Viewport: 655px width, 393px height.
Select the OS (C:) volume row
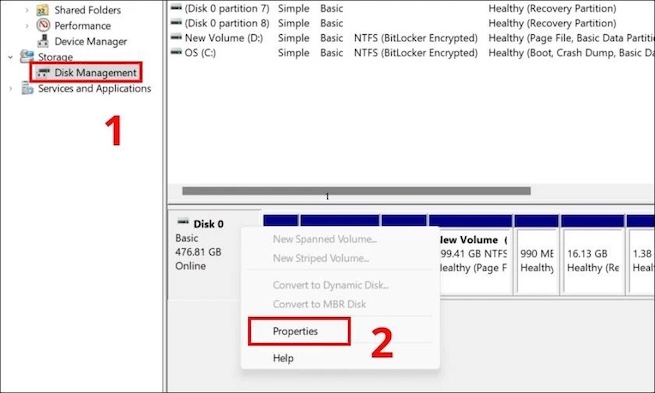coord(412,53)
